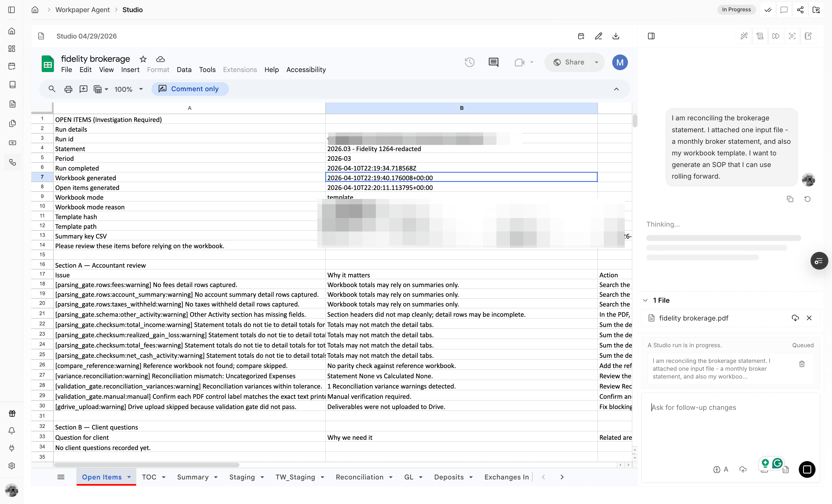Image resolution: width=832 pixels, height=504 pixels.
Task: Open the File menu
Action: (x=66, y=70)
